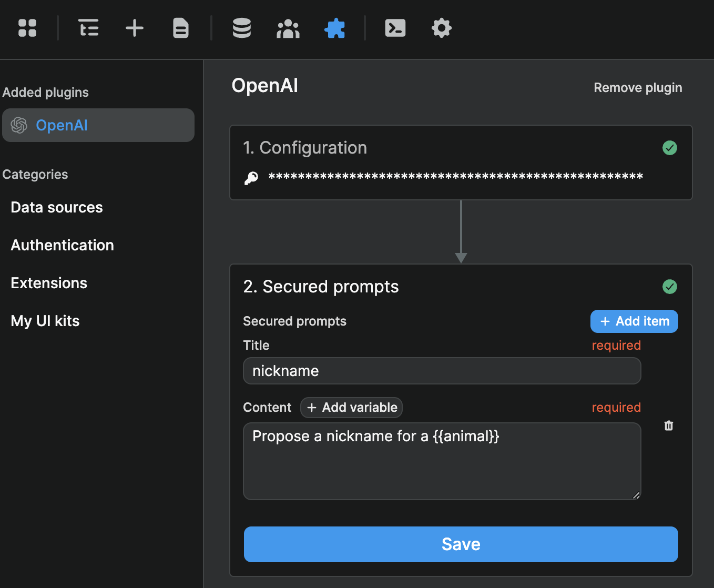714x588 pixels.
Task: Add a variable to the prompt content
Action: point(351,407)
